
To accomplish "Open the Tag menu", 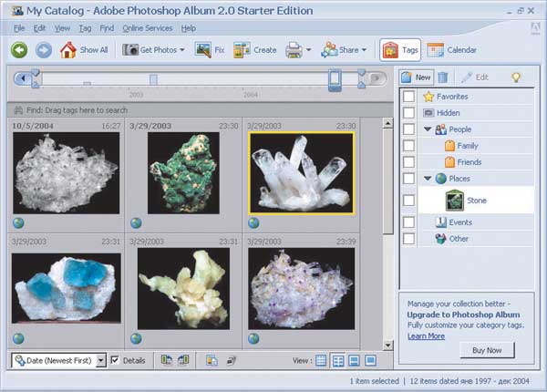I will tap(85, 28).
